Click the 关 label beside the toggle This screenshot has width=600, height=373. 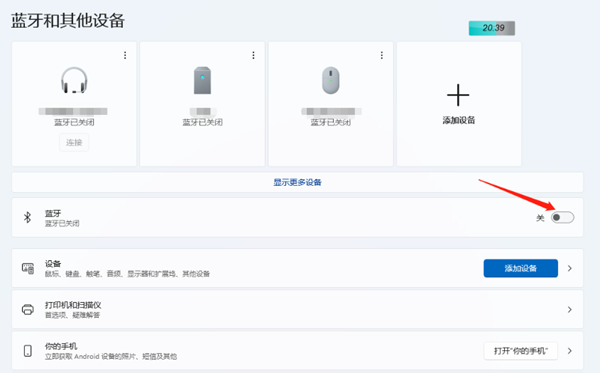[x=540, y=218]
